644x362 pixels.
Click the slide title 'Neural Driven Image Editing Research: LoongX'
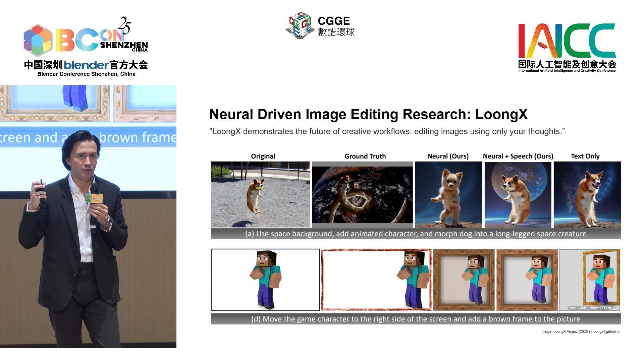(369, 114)
